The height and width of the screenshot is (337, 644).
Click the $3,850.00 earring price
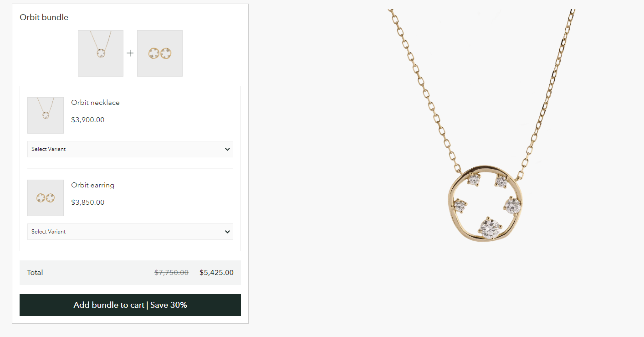[88, 202]
